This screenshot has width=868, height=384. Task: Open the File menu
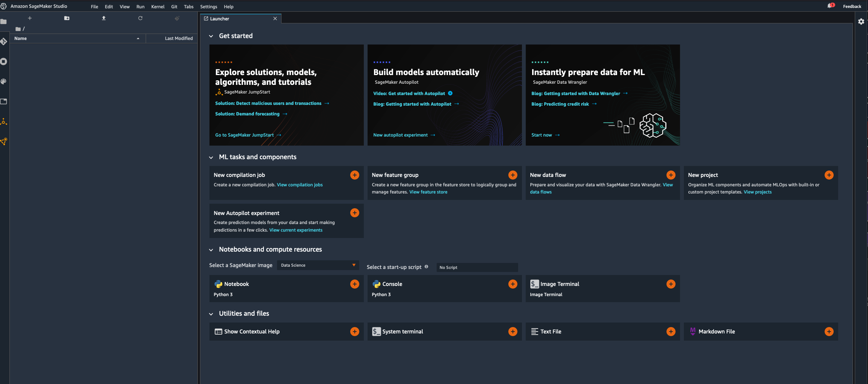(x=94, y=6)
